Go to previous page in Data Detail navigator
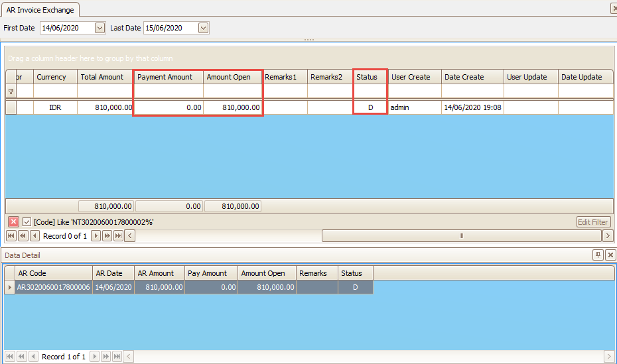617x364 pixels. [x=22, y=357]
